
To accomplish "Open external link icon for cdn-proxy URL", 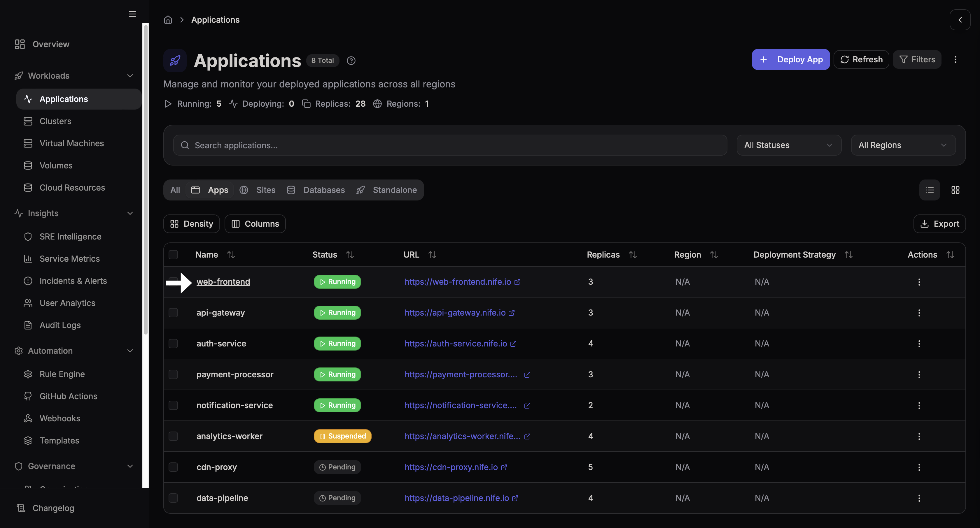I will click(x=504, y=467).
